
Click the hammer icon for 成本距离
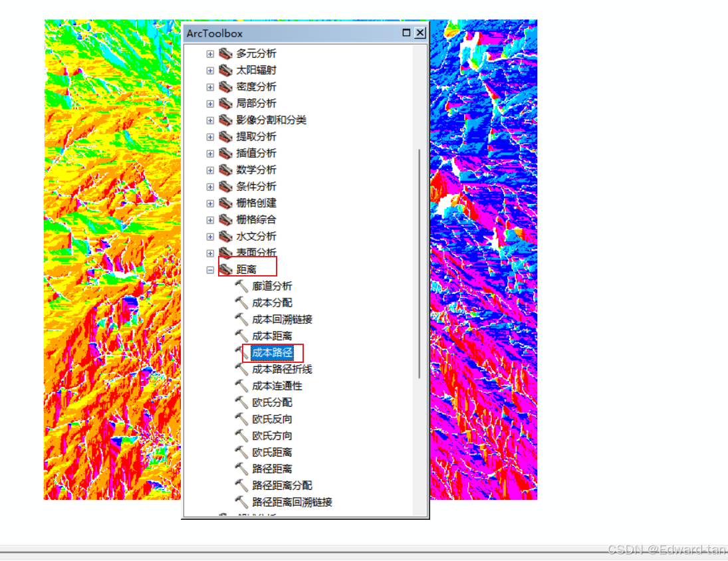[241, 336]
